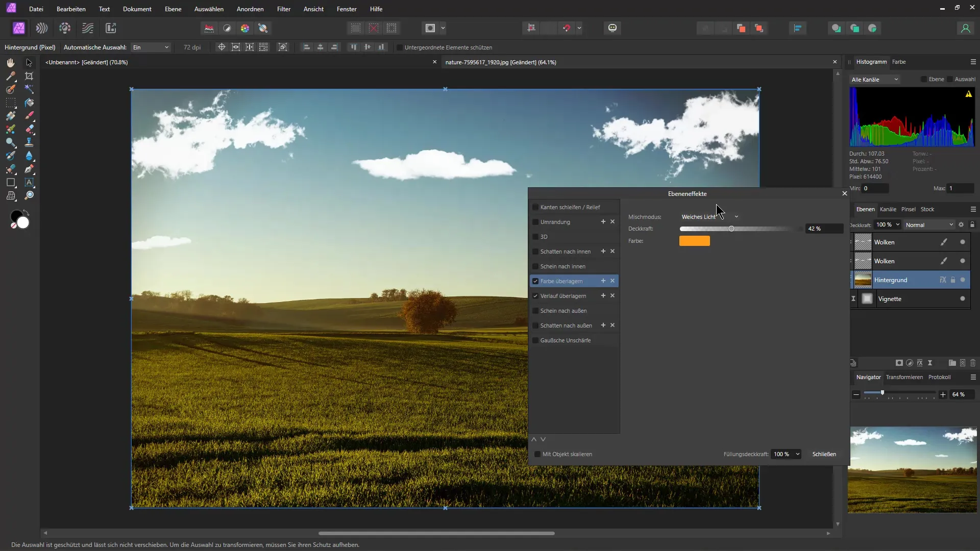Screen dimensions: 980x551
Task: Enable the Umrandung effect checkbox
Action: point(535,222)
